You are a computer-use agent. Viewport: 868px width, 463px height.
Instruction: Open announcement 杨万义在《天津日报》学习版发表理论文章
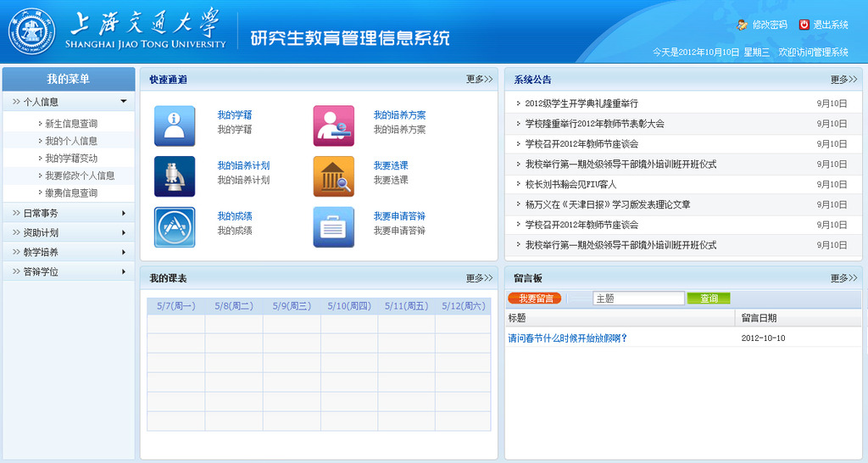coord(608,204)
